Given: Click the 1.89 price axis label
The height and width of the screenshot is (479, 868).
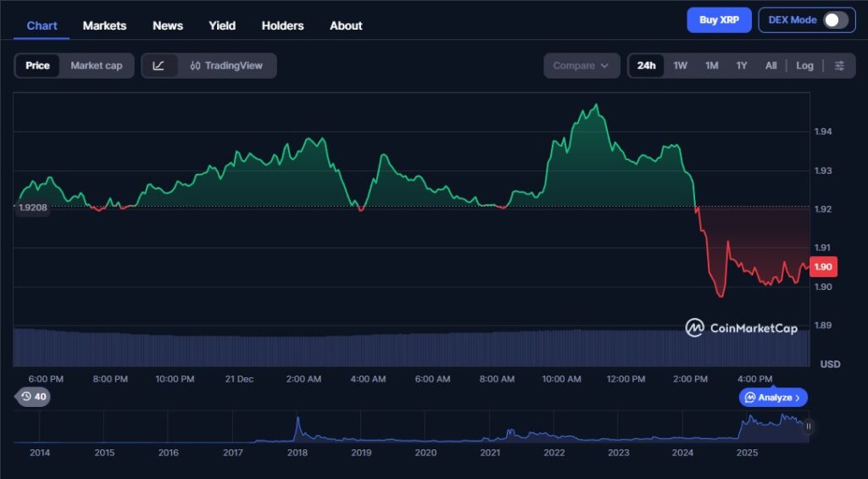Looking at the screenshot, I should click(x=823, y=326).
